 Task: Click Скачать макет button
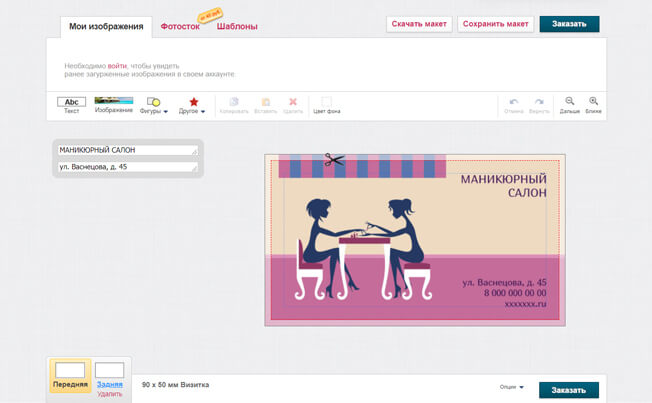pos(419,24)
